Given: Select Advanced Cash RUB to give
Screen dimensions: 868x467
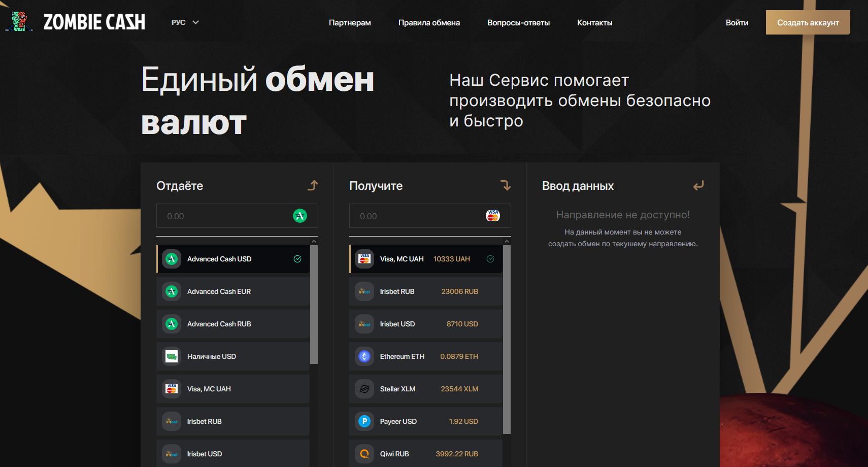Looking at the screenshot, I should [233, 324].
